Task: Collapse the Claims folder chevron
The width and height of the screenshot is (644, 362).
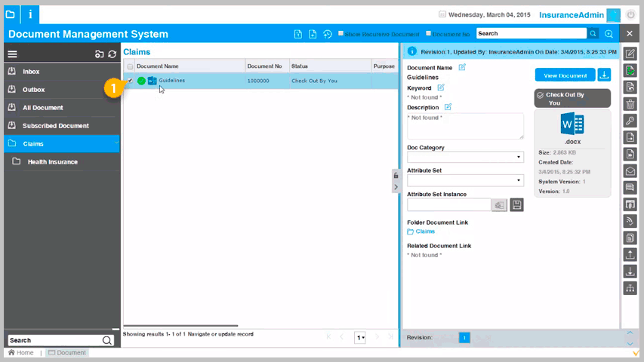Action: tap(116, 143)
